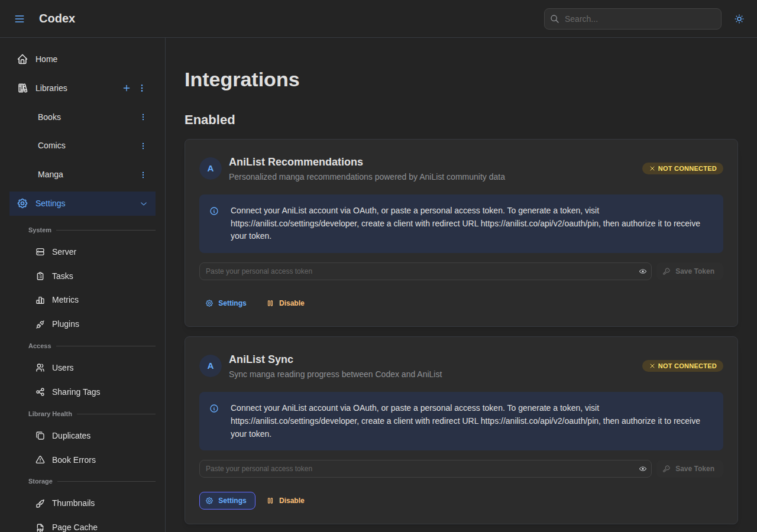Open the hamburger menu next to Codex
757x532 pixels.
tap(20, 18)
